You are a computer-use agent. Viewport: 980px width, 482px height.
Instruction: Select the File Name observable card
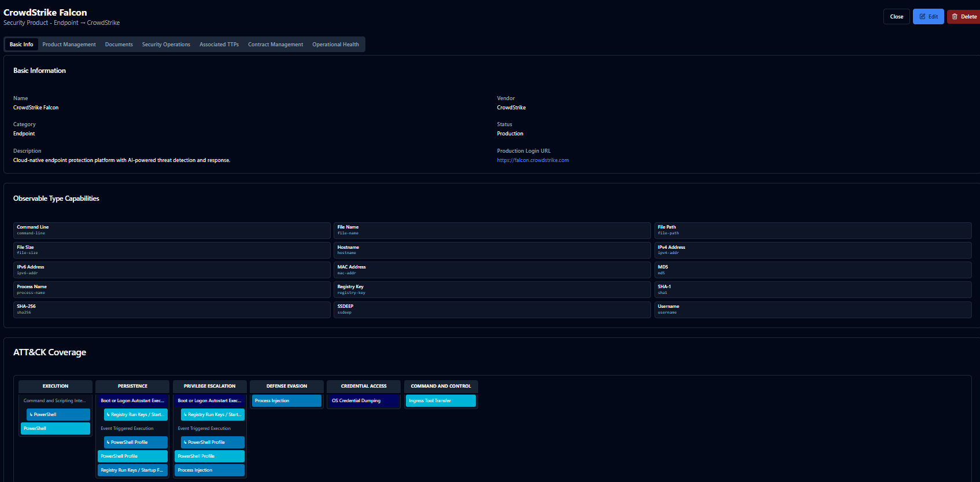(x=492, y=230)
